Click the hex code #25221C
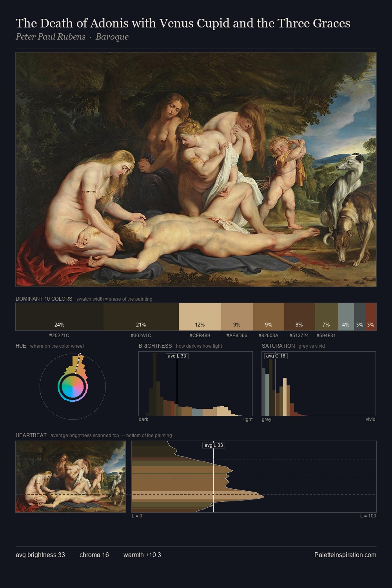The height and width of the screenshot is (588, 392). (x=59, y=336)
